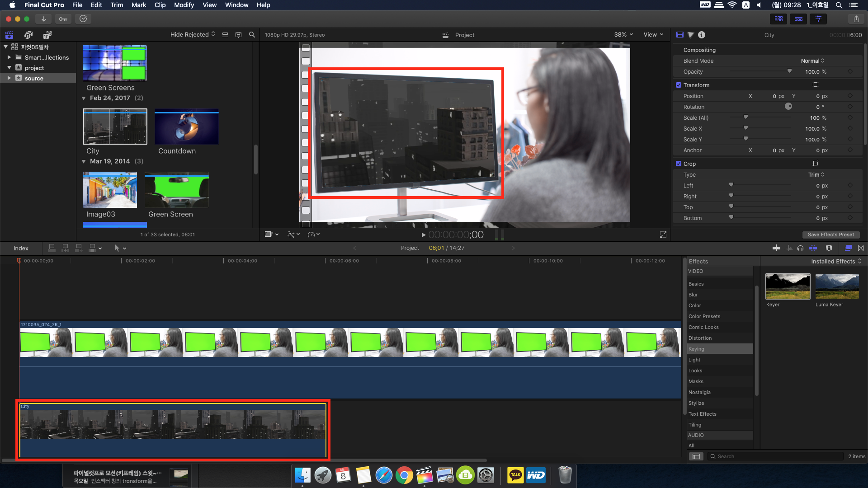Open the timeline Index button
Image resolution: width=868 pixels, height=488 pixels.
point(21,248)
